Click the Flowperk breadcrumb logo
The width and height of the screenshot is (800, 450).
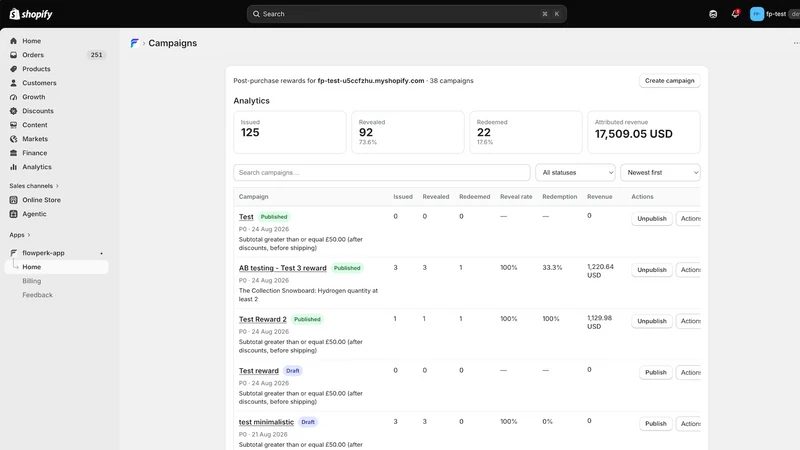[x=134, y=43]
